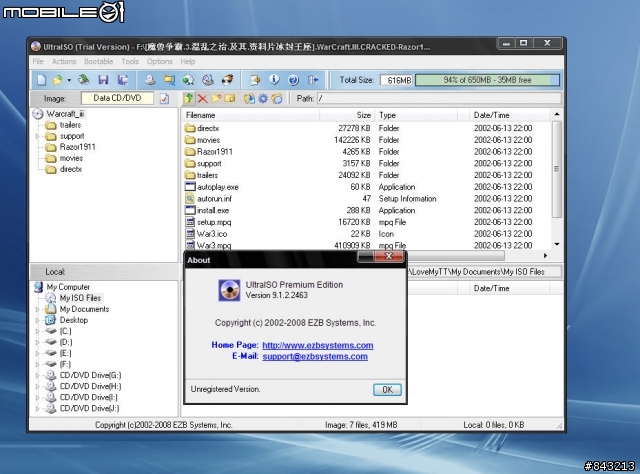Click the file list vertical scrollbar thumb
This screenshot has height=474, width=640.
[x=557, y=169]
